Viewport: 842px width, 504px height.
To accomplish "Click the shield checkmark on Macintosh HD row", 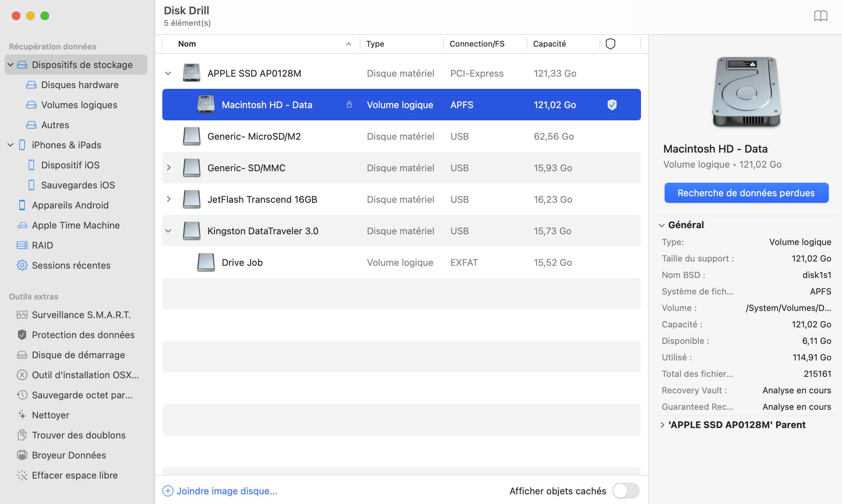I will [x=612, y=105].
